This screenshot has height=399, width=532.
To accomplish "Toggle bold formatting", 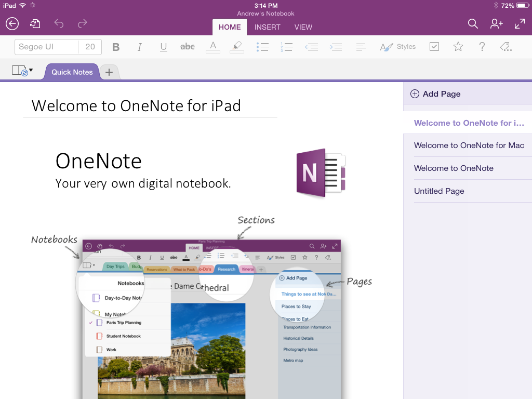I will [115, 46].
